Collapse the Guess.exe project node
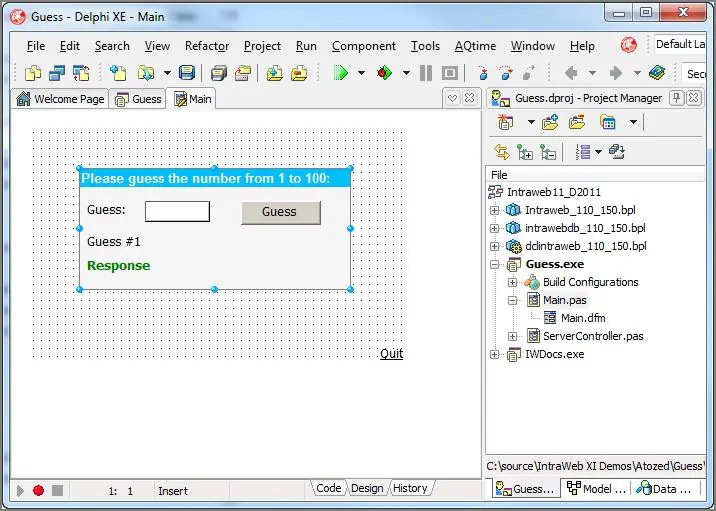716x511 pixels. click(x=495, y=264)
